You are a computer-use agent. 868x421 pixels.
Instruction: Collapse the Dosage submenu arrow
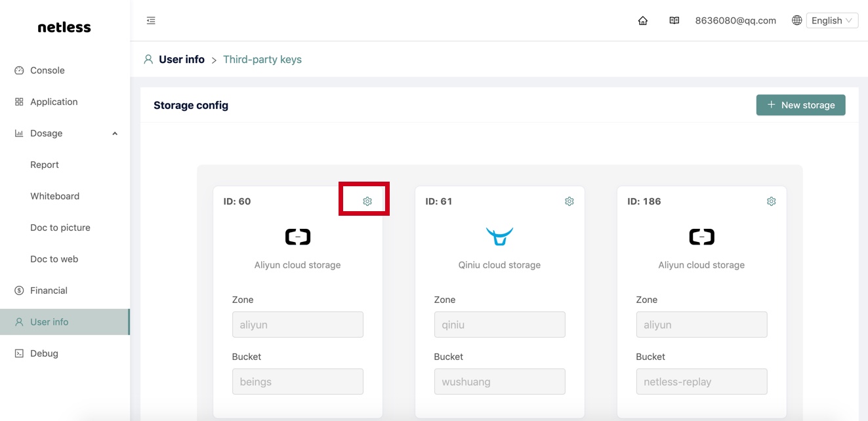(115, 134)
